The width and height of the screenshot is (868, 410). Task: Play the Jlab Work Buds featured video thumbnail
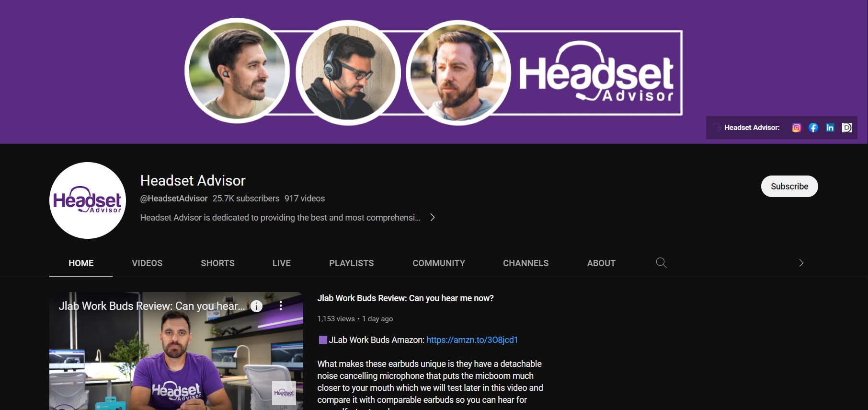coord(176,360)
